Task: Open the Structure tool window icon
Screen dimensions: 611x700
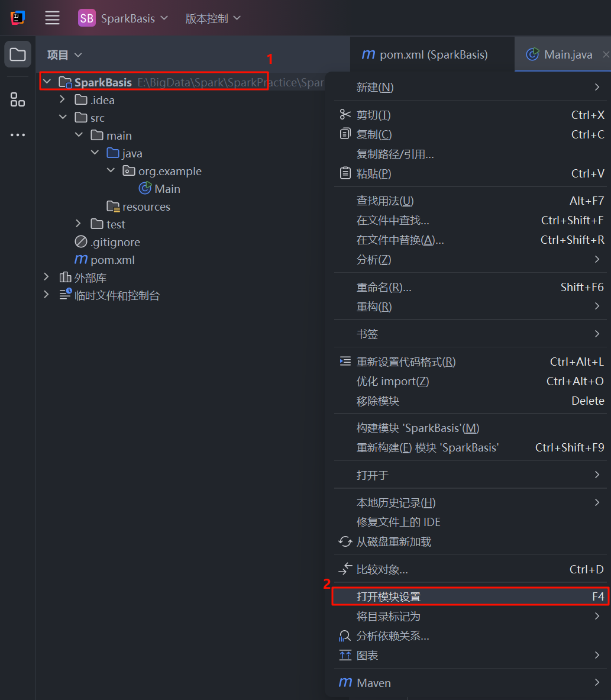Action: coord(18,99)
